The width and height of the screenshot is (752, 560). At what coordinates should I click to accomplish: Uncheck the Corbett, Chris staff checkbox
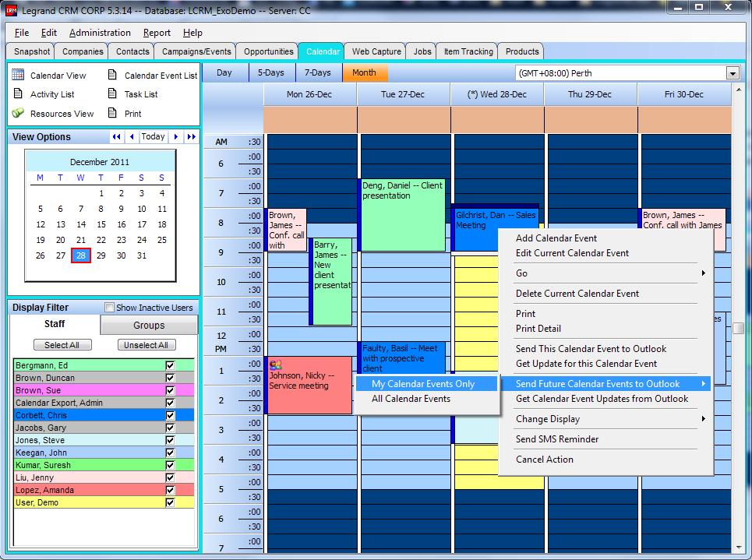coord(170,415)
